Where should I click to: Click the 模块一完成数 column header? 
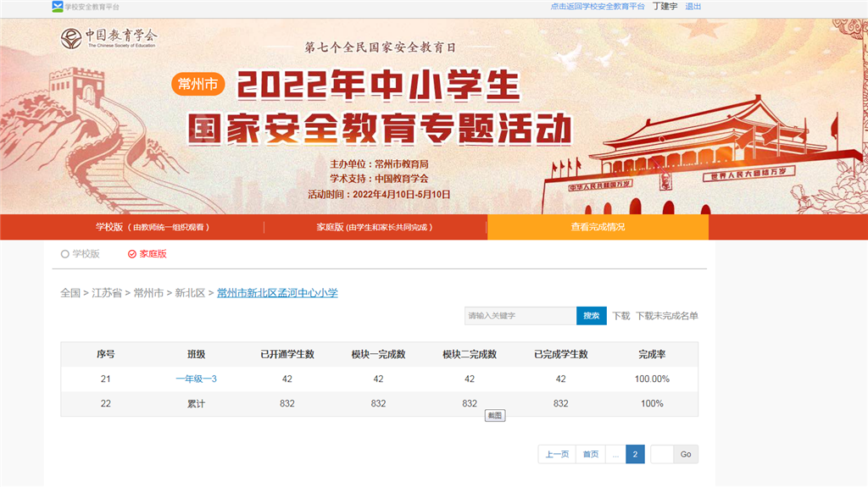[379, 354]
